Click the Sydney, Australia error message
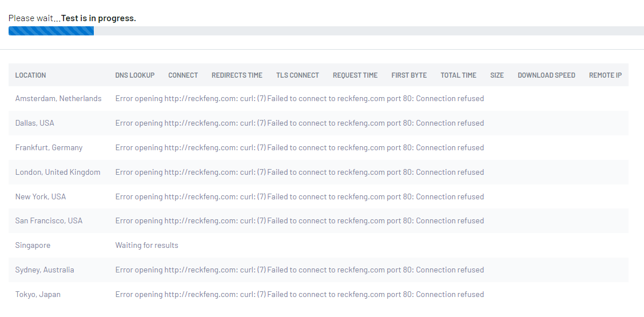The width and height of the screenshot is (644, 317). pyautogui.click(x=300, y=270)
